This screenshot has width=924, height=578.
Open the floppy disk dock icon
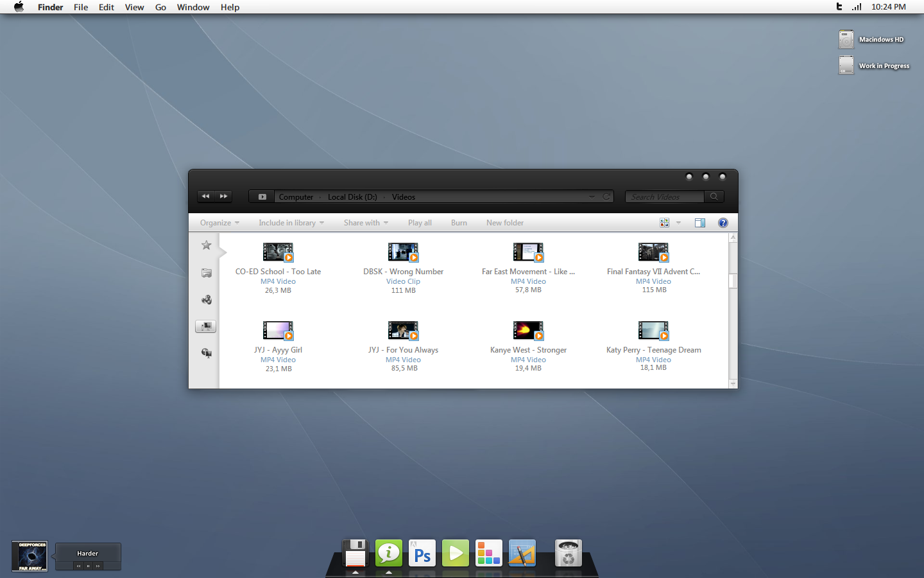tap(355, 553)
